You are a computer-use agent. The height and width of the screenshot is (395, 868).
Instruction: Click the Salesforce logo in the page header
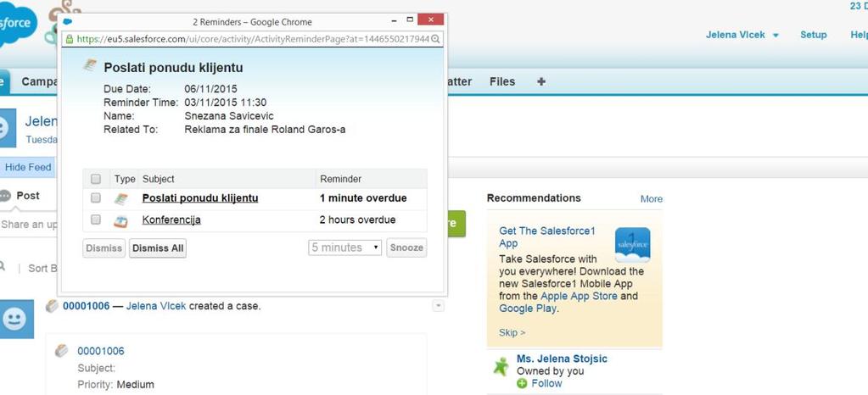tap(18, 23)
